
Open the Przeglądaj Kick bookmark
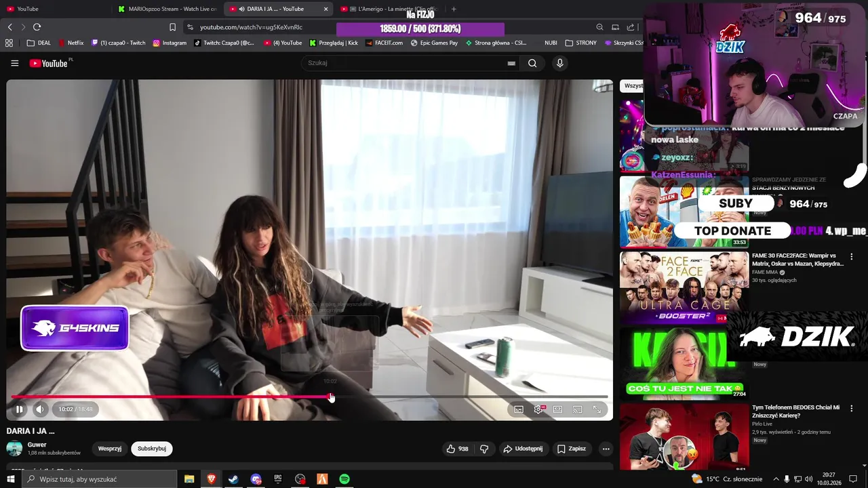pyautogui.click(x=334, y=43)
